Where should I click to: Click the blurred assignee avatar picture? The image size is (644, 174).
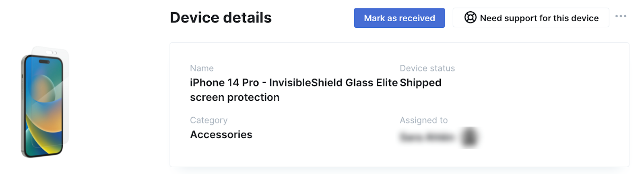point(469,137)
